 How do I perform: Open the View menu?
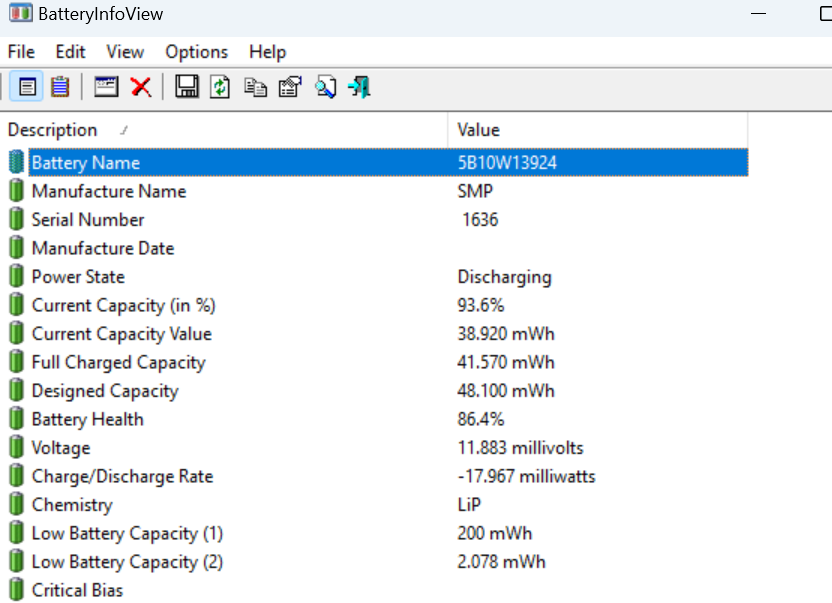pos(125,52)
